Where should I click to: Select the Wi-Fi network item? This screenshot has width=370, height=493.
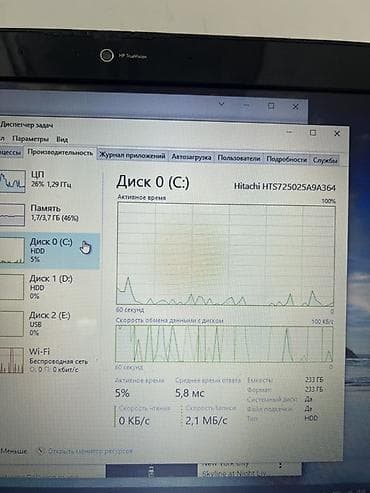50,360
